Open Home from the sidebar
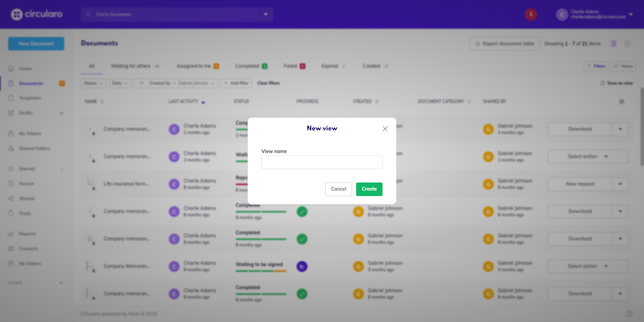 (25, 68)
